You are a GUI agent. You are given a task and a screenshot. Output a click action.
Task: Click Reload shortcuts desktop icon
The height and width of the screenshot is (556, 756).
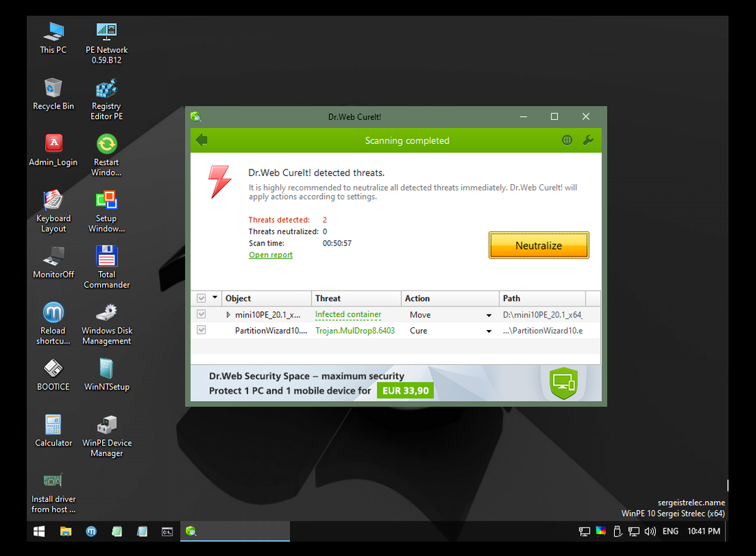tap(53, 324)
